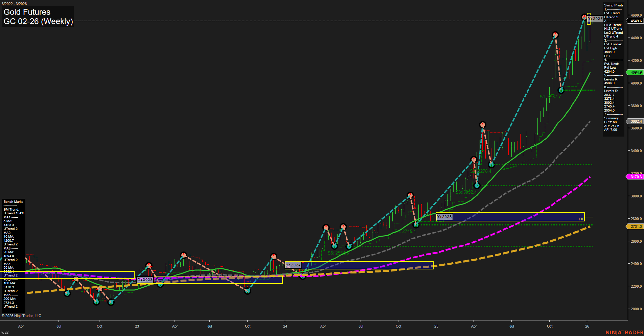
Task: Click the Y:2024 year label box
Action: (x=293, y=265)
